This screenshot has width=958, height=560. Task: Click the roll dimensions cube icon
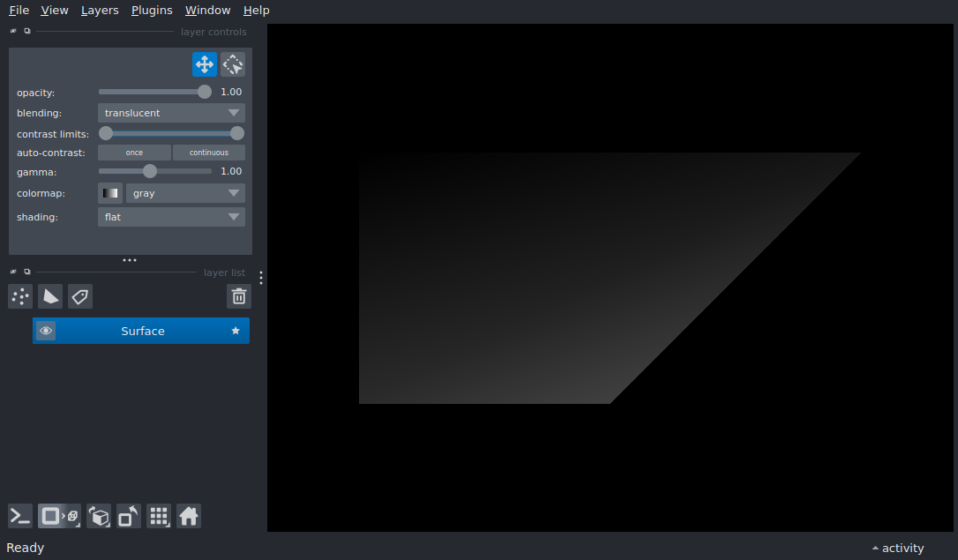[99, 516]
